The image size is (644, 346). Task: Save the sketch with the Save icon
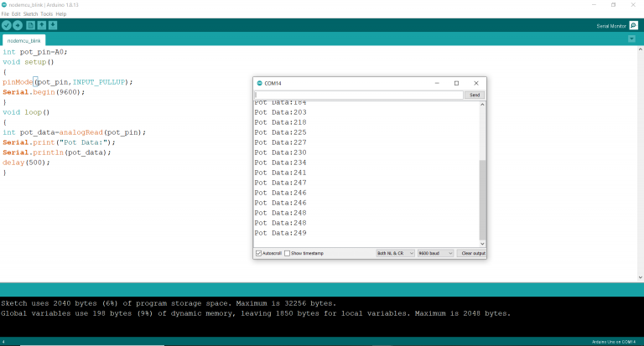53,26
